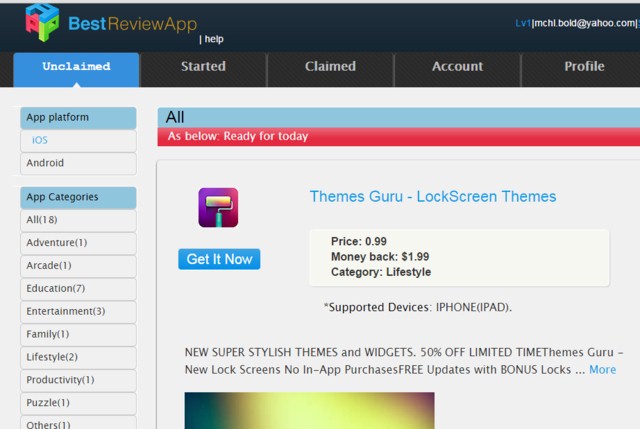Click the App platform header
The height and width of the screenshot is (429, 640).
78,118
